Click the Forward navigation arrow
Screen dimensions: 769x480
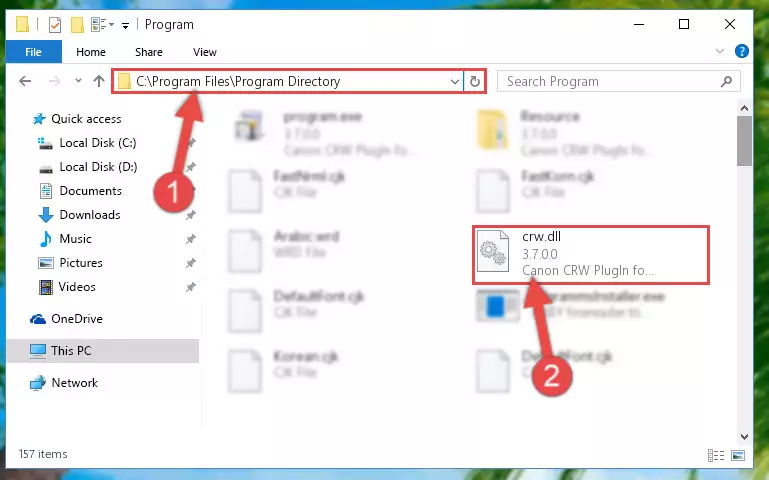[x=54, y=81]
